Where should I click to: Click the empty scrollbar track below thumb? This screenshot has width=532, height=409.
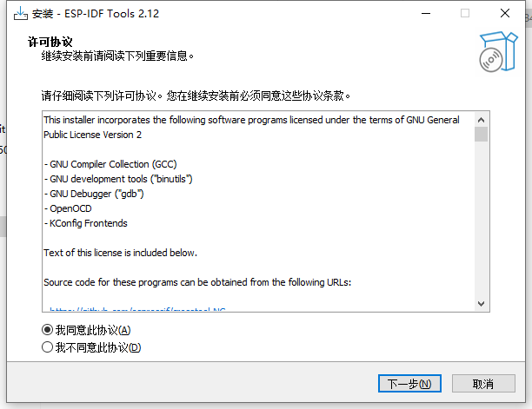coord(481,226)
